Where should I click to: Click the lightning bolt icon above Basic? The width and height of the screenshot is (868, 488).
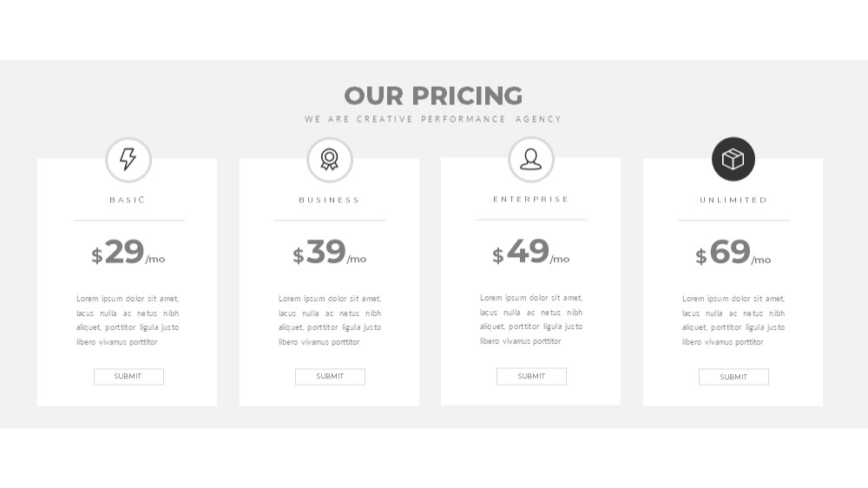[x=128, y=160]
